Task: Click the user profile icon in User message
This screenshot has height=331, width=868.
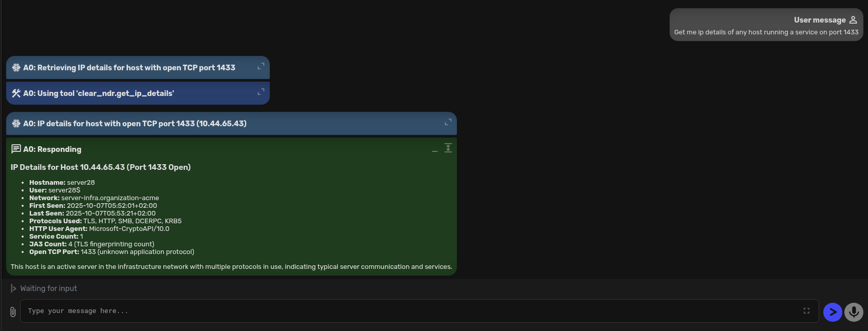Action: tap(853, 20)
